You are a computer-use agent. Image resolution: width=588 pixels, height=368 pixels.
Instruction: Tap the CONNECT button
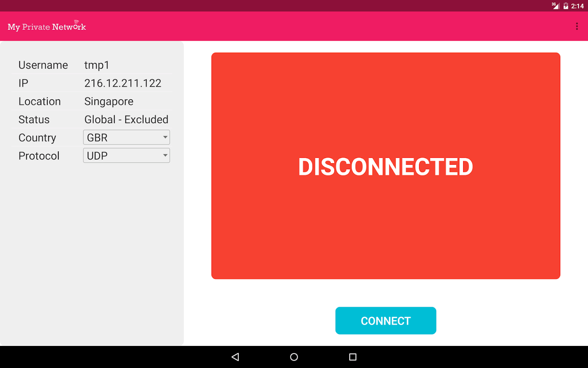385,321
